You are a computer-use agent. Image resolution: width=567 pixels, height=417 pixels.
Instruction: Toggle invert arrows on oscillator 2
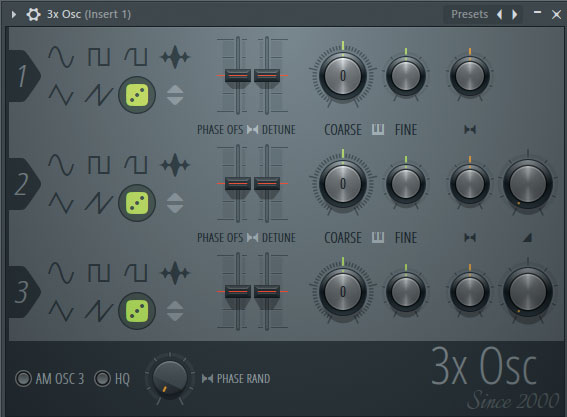175,203
